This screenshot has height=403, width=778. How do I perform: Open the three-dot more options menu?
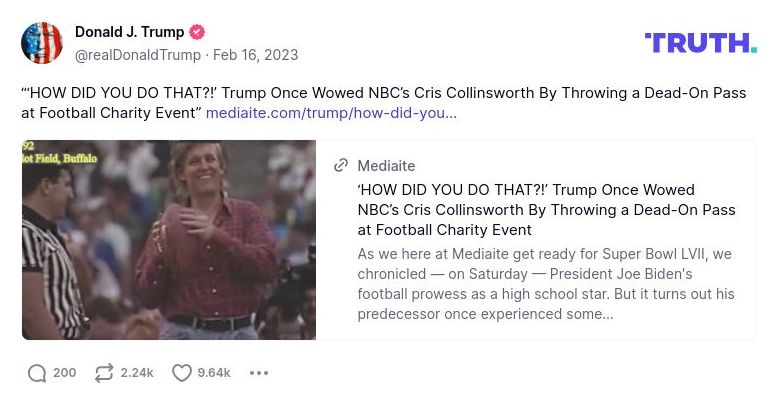point(259,373)
